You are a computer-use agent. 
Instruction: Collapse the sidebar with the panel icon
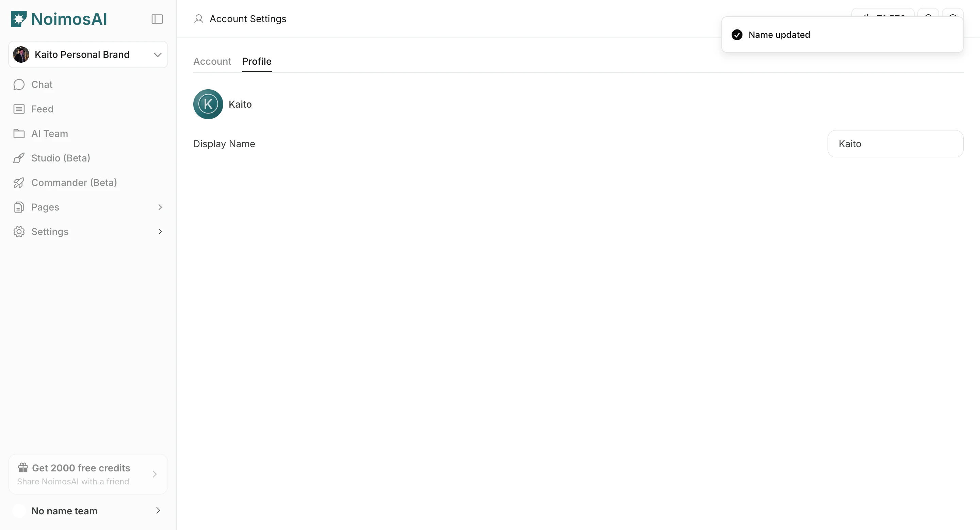pyautogui.click(x=157, y=19)
